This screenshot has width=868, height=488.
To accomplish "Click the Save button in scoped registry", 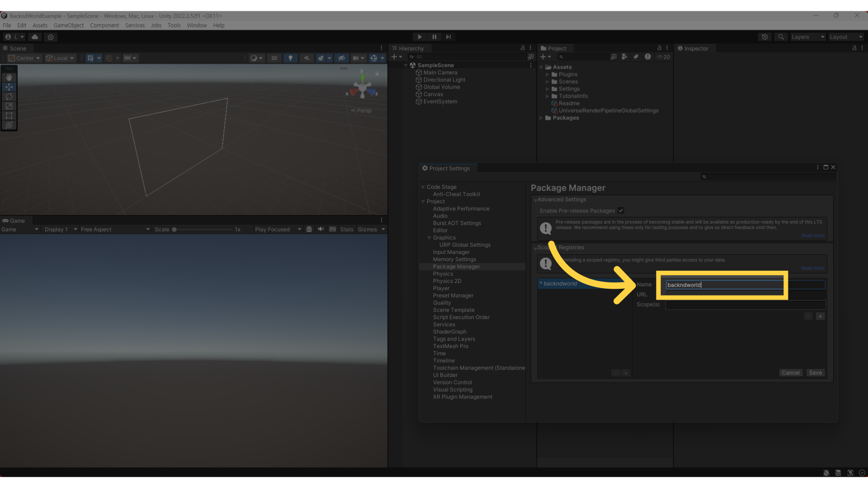I will click(x=816, y=372).
